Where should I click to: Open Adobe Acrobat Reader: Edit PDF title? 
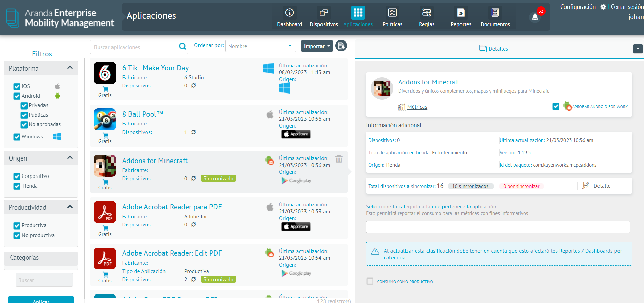pos(172,253)
